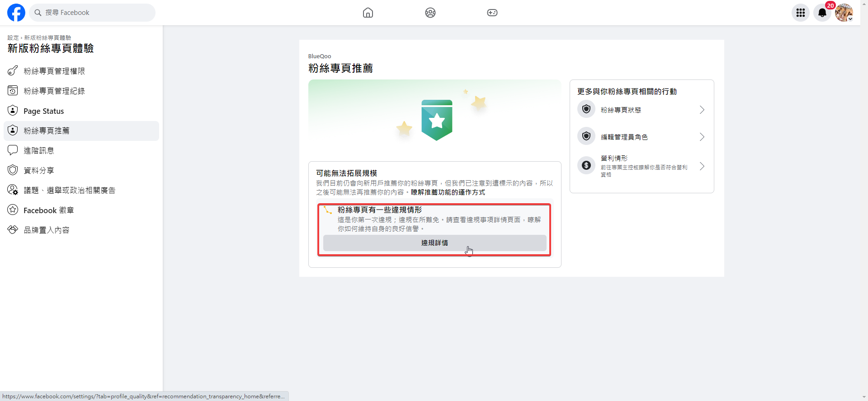868x401 pixels.
Task: Open the notifications bell icon
Action: click(x=822, y=13)
